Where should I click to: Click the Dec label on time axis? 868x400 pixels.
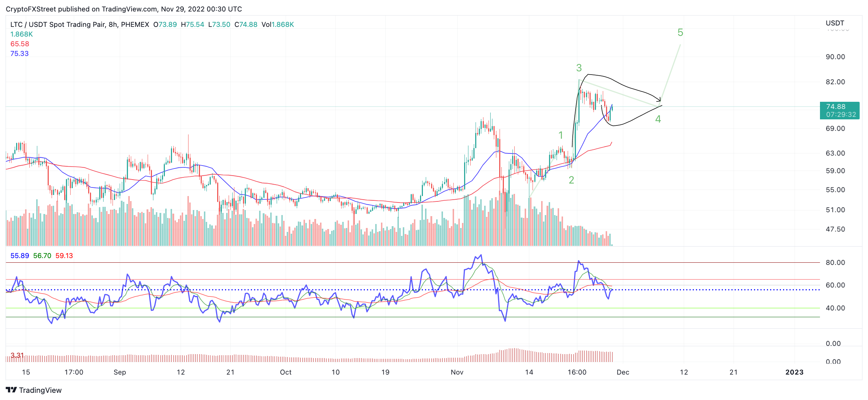pyautogui.click(x=623, y=372)
